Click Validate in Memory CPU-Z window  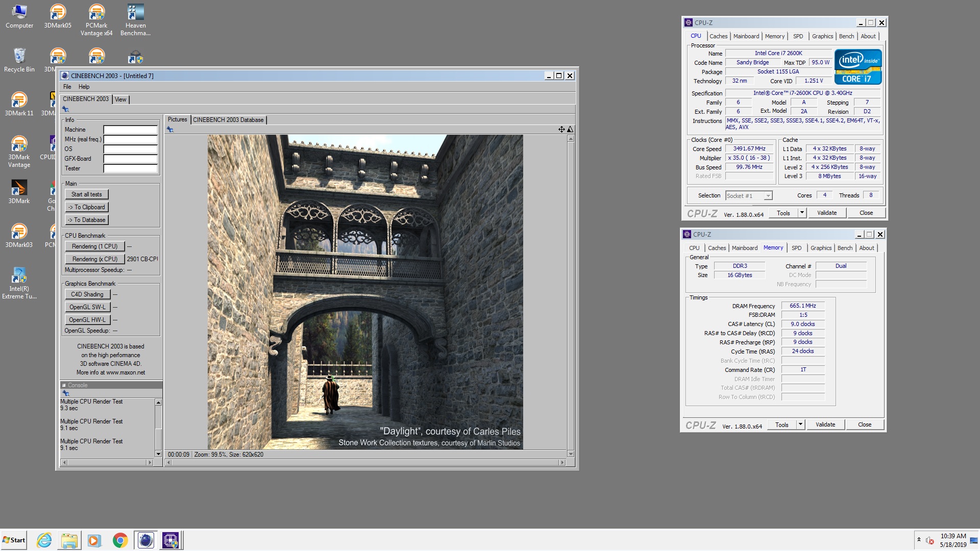[x=825, y=424]
